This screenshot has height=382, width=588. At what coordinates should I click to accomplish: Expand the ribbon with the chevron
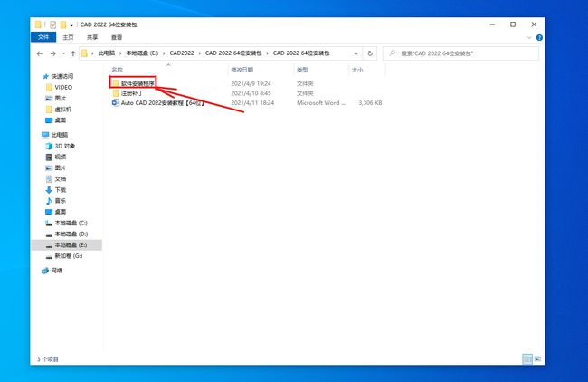pos(529,37)
